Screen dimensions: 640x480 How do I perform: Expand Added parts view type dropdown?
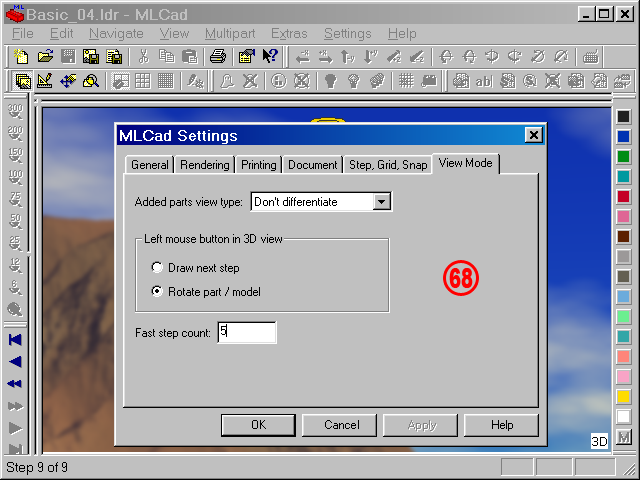coord(382,202)
